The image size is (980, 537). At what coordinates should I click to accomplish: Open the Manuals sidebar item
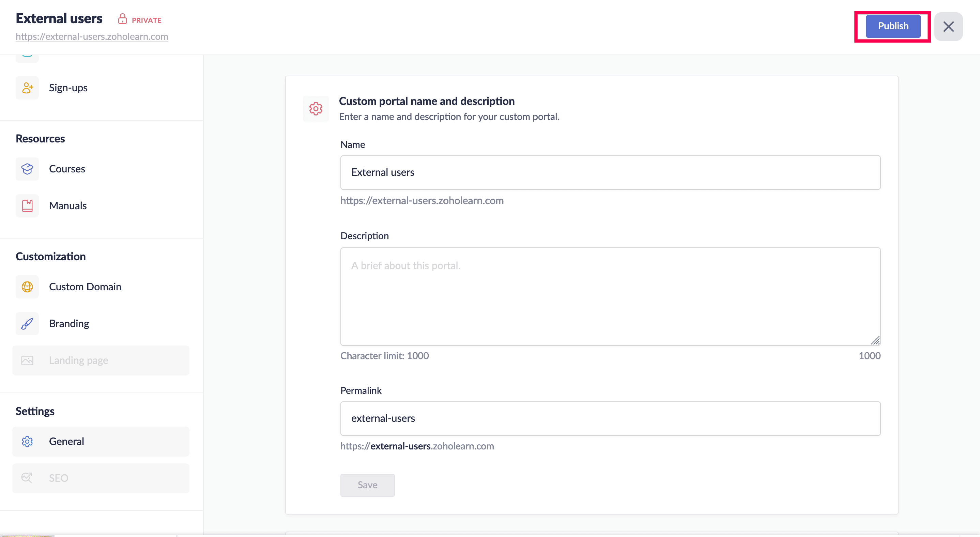click(x=68, y=206)
